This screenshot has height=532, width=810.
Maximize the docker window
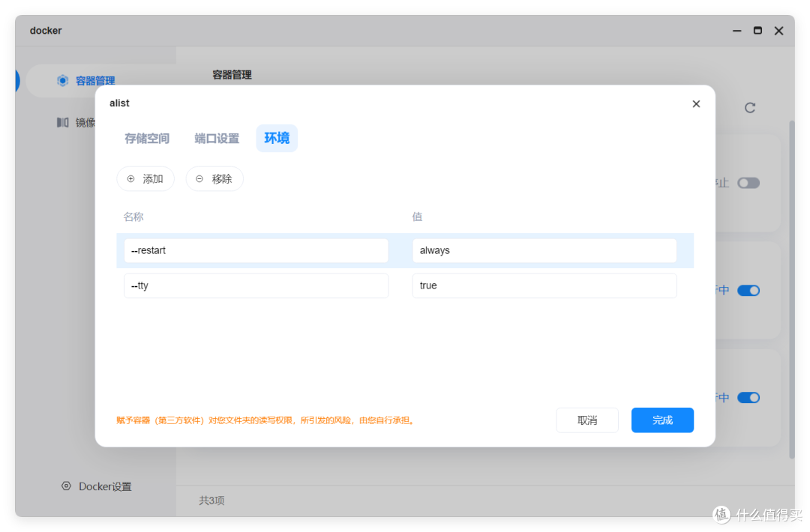click(757, 31)
